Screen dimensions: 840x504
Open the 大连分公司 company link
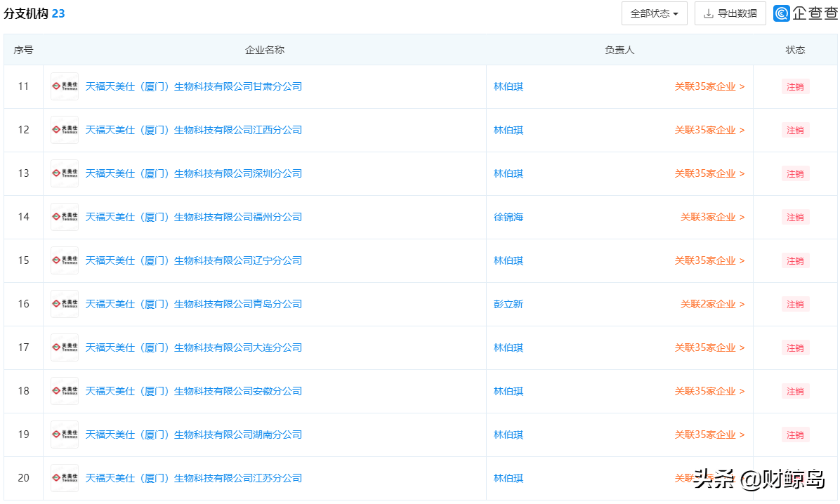pyautogui.click(x=193, y=347)
